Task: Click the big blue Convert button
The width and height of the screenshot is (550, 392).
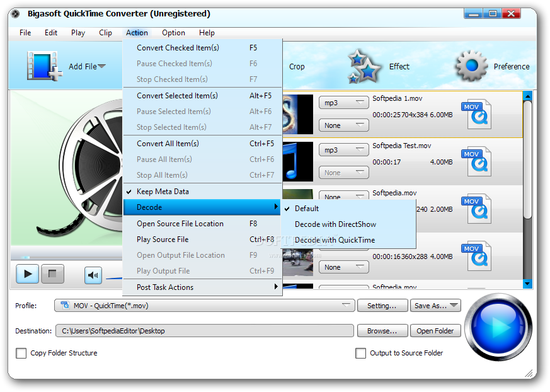Action: (x=498, y=326)
